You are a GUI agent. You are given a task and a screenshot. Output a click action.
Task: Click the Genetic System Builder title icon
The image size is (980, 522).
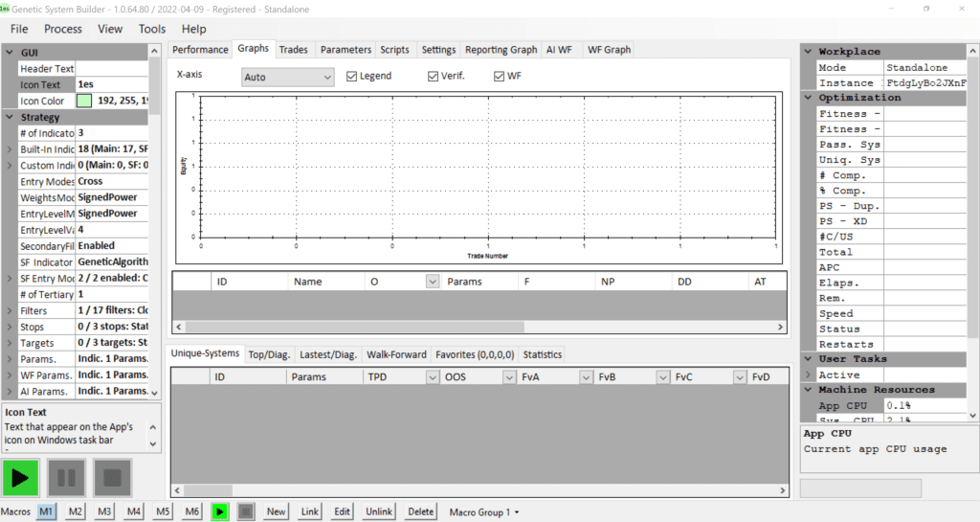[8, 8]
